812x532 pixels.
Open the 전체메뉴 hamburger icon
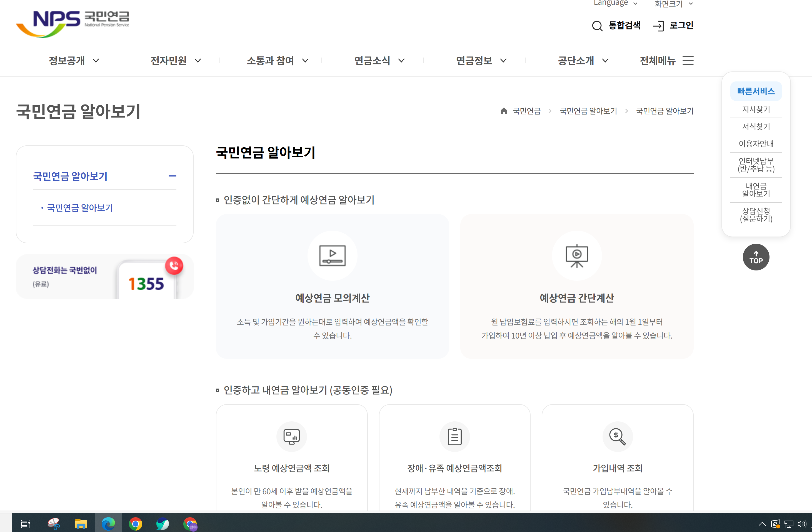tap(688, 60)
